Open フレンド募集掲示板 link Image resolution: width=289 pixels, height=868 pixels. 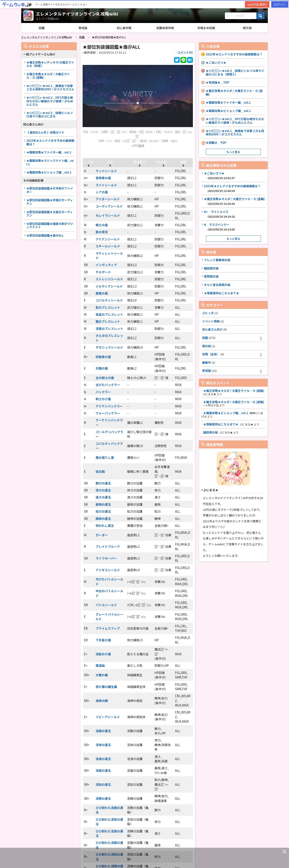point(217,260)
